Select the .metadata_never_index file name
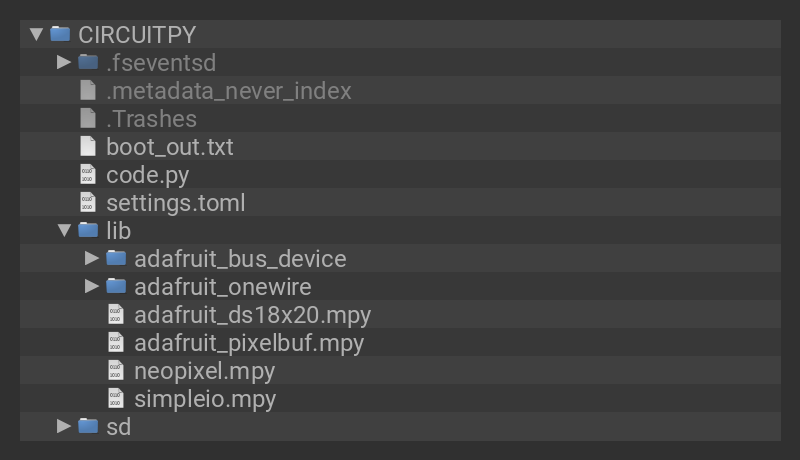The width and height of the screenshot is (800, 460). point(229,91)
